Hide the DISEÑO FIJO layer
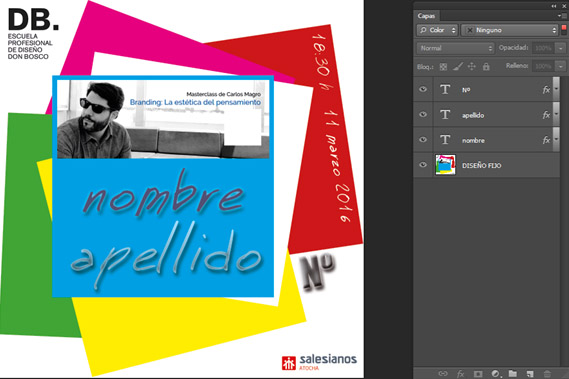 [423, 164]
